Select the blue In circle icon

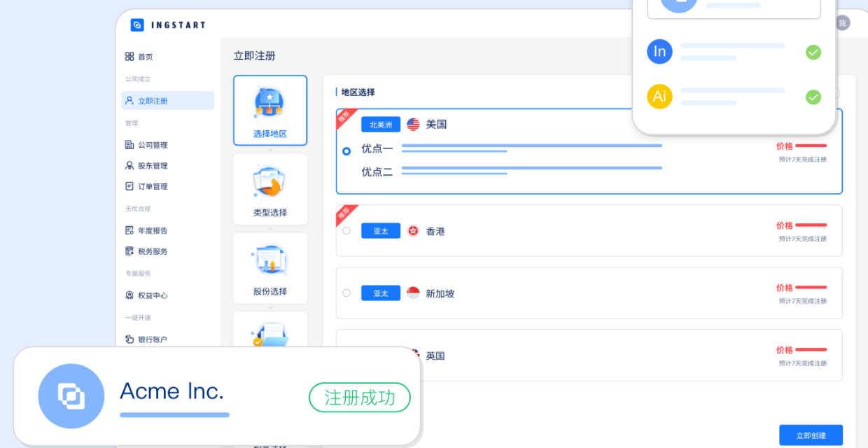click(659, 51)
